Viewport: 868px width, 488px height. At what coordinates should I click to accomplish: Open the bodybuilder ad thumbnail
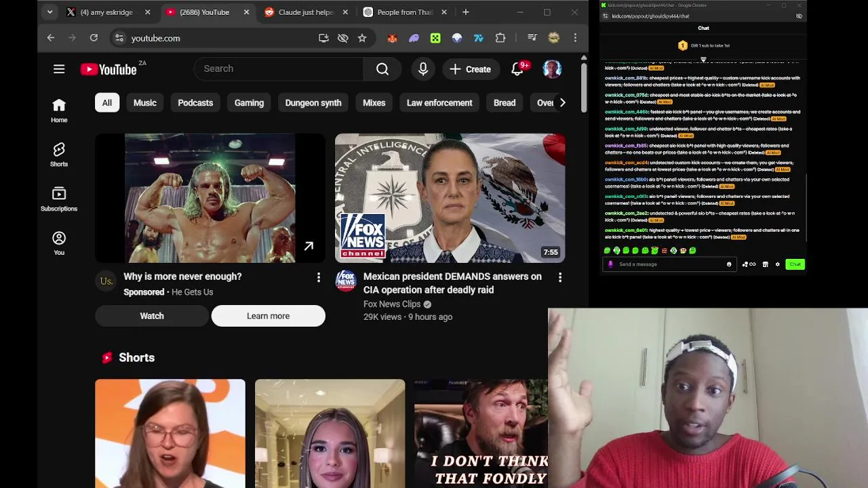coord(210,198)
